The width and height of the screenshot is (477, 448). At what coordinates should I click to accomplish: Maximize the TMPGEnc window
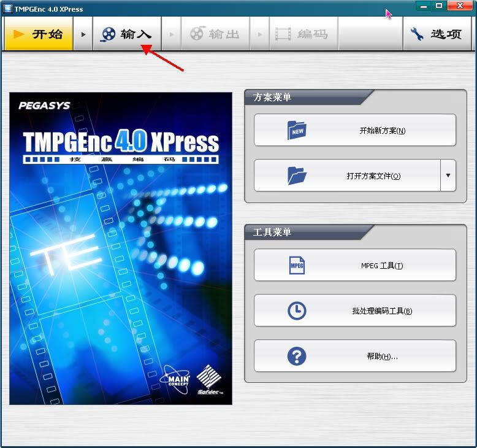439,6
